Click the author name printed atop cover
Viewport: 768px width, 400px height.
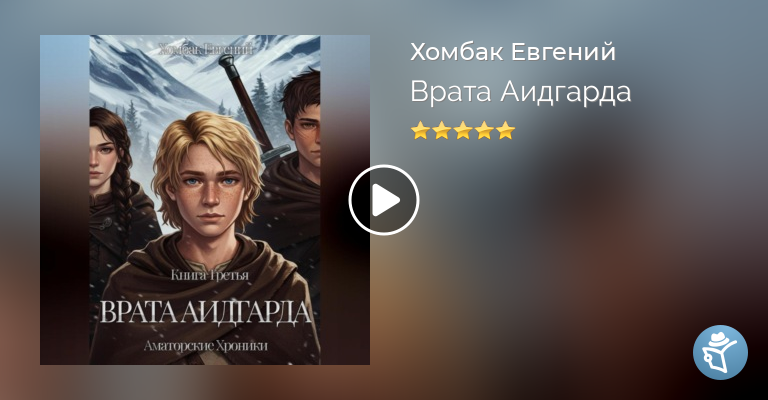(206, 48)
